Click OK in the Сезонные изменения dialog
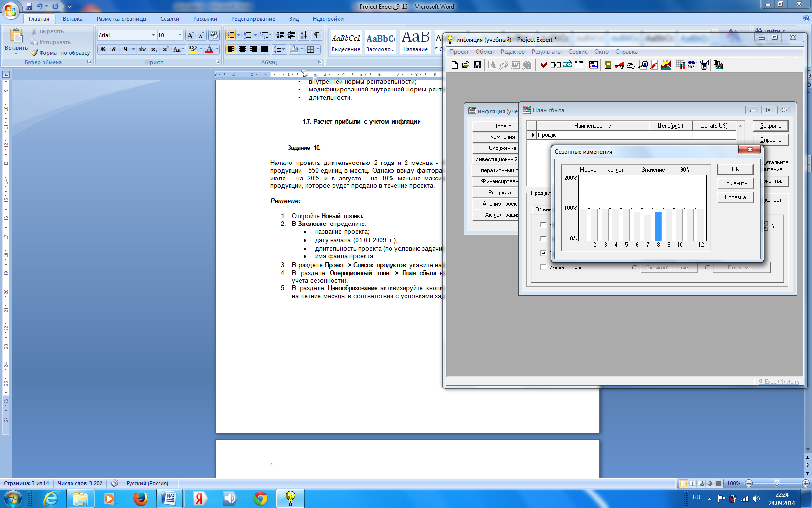Screen dimensions: 812x508 click(x=735, y=169)
